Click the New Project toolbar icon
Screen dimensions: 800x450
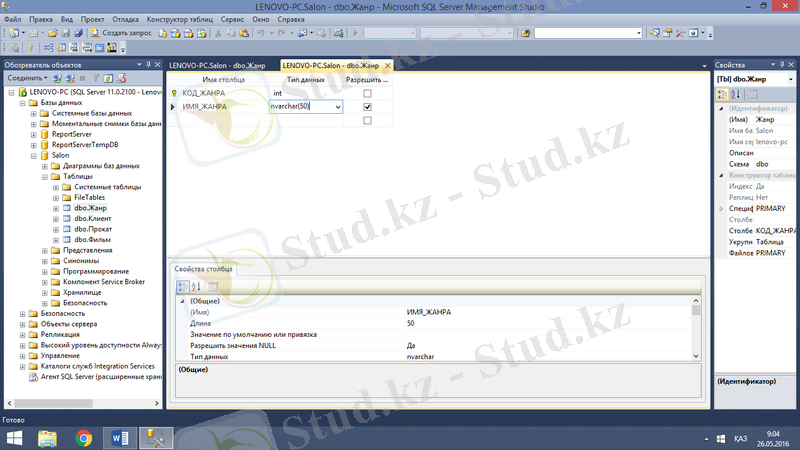coord(14,33)
